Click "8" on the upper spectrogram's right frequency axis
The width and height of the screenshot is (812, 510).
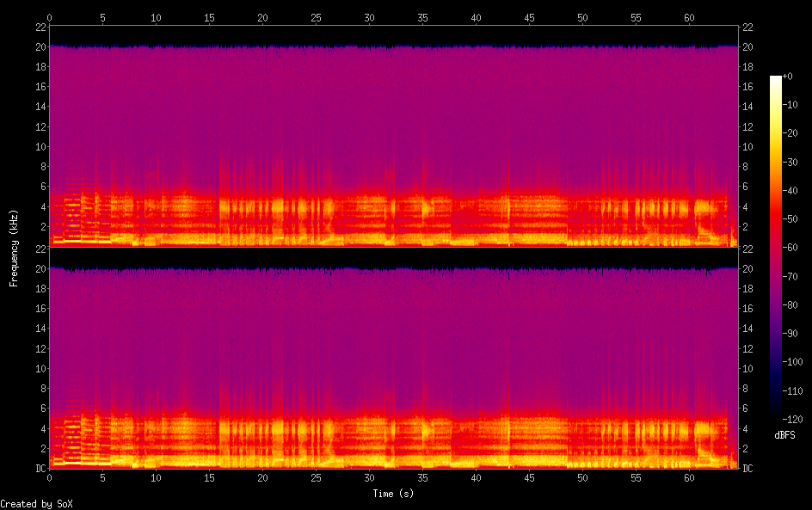pyautogui.click(x=745, y=166)
